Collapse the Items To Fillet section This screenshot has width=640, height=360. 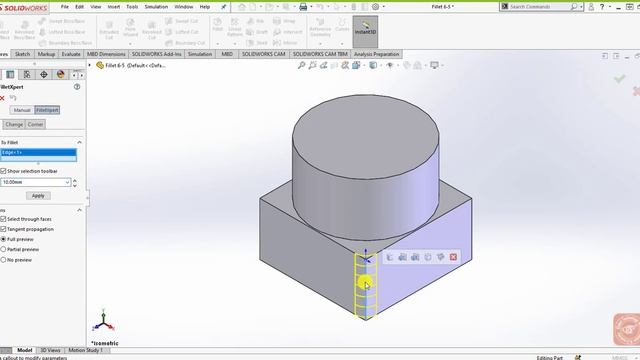(x=79, y=142)
